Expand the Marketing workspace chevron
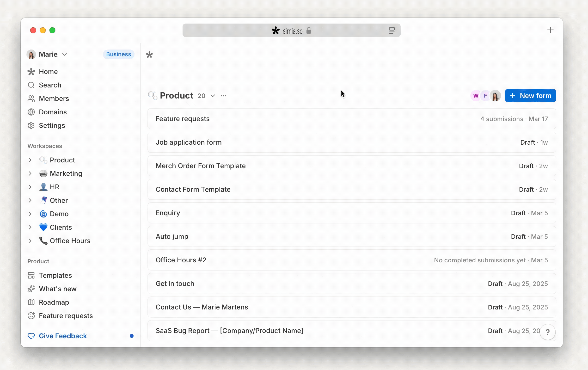This screenshot has height=370, width=588. tap(30, 173)
